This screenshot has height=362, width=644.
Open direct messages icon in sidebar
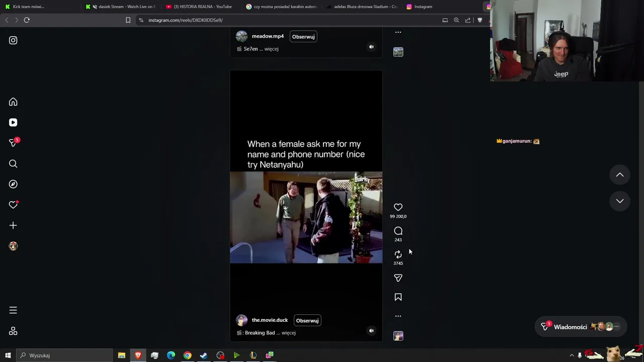14,143
